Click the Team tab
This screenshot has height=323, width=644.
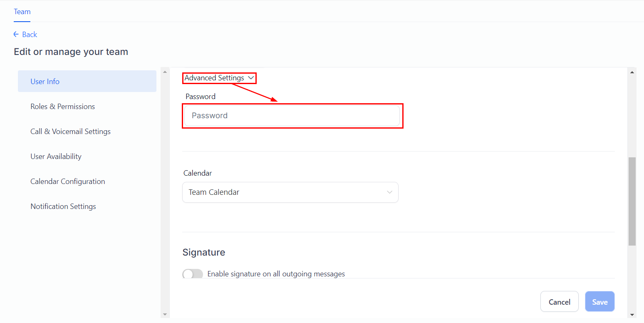click(x=22, y=12)
